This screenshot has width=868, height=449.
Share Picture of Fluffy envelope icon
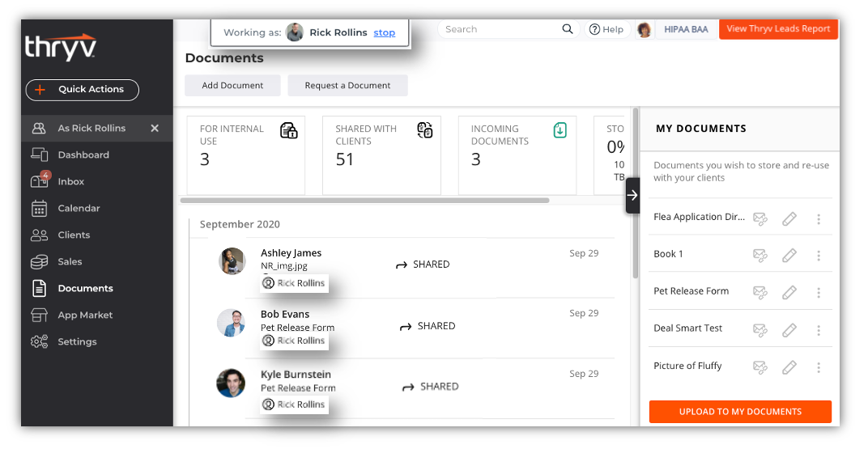click(x=760, y=367)
